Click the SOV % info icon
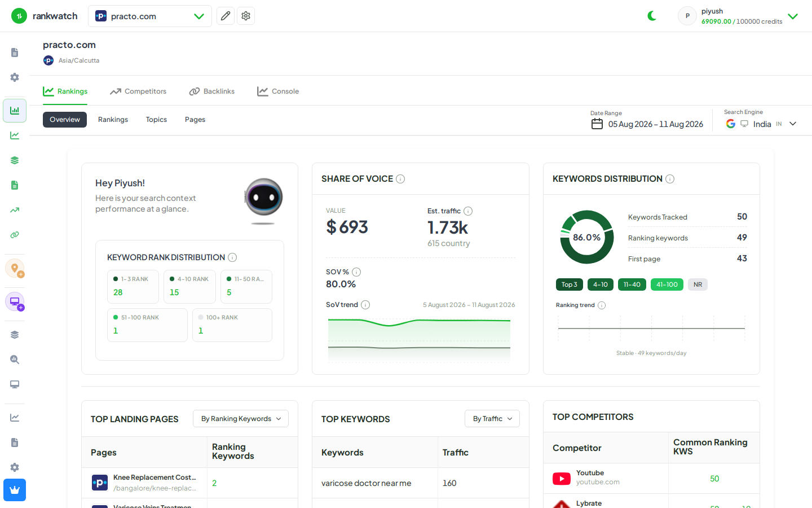This screenshot has width=812, height=508. 356,272
